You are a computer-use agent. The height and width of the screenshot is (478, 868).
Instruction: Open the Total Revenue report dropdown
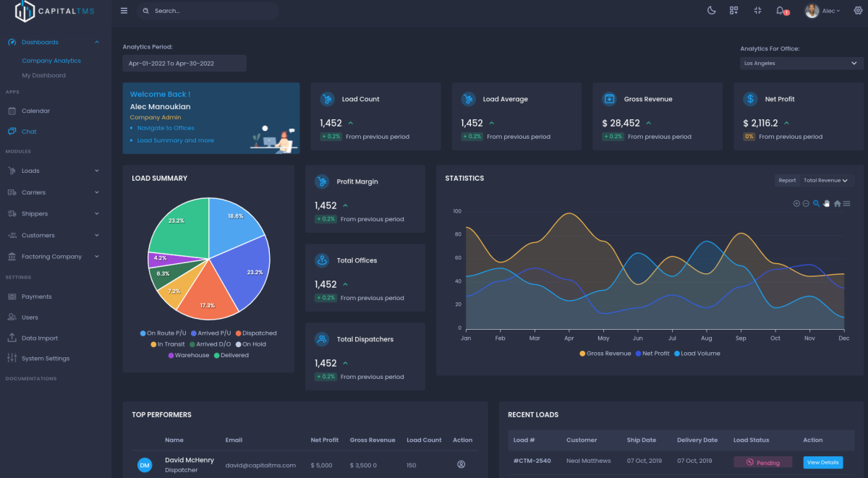825,181
